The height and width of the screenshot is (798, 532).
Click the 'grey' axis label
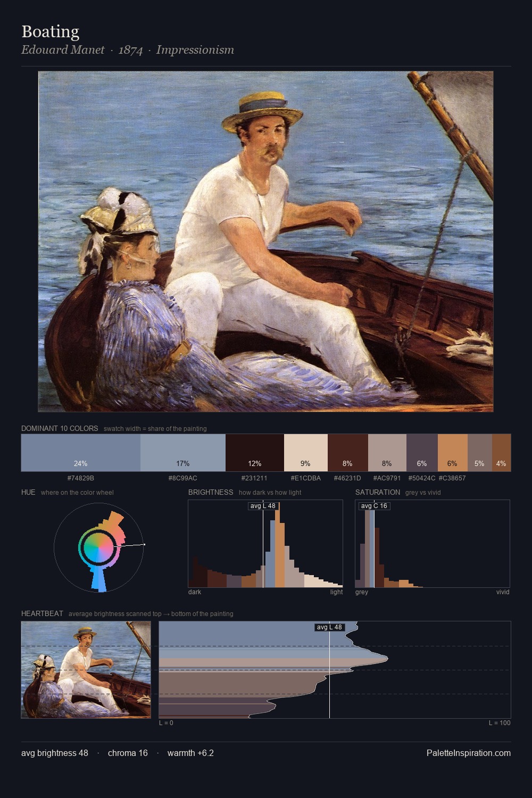pyautogui.click(x=362, y=592)
